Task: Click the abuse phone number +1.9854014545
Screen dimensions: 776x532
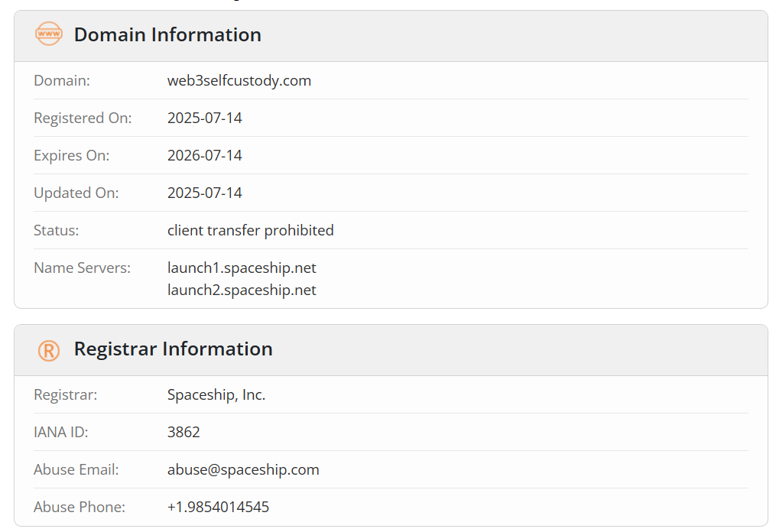Action: pos(218,507)
